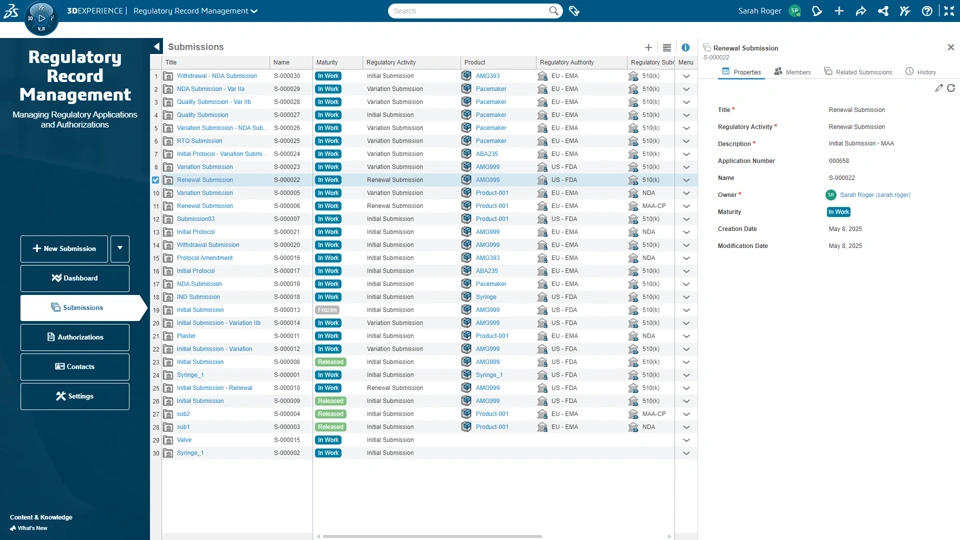
Task: Open the collaboration network icon in top bar
Action: pos(883,11)
